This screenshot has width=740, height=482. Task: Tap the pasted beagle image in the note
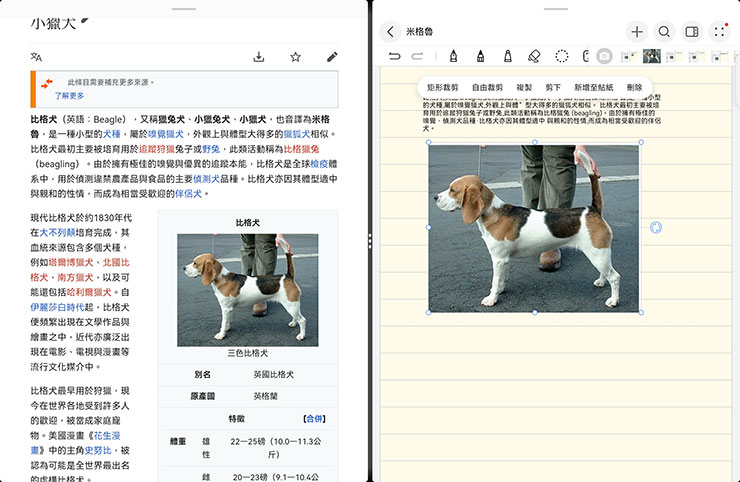(534, 228)
